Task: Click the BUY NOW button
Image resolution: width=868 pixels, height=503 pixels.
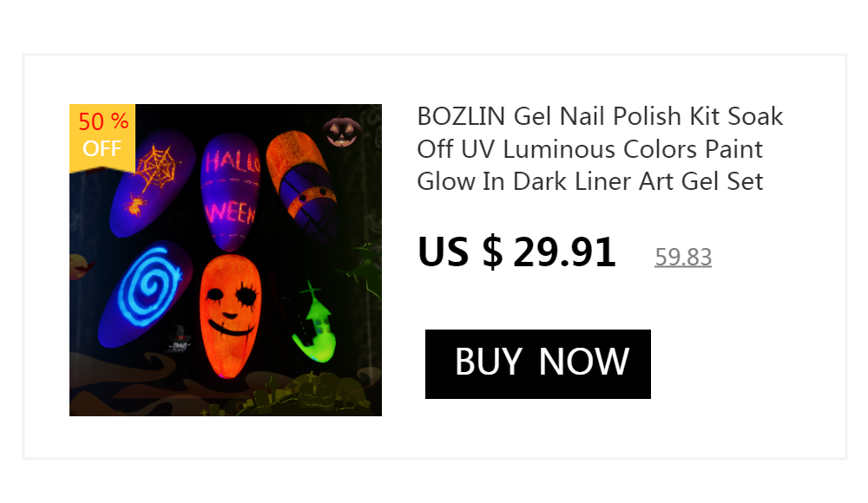Action: pyautogui.click(x=538, y=363)
